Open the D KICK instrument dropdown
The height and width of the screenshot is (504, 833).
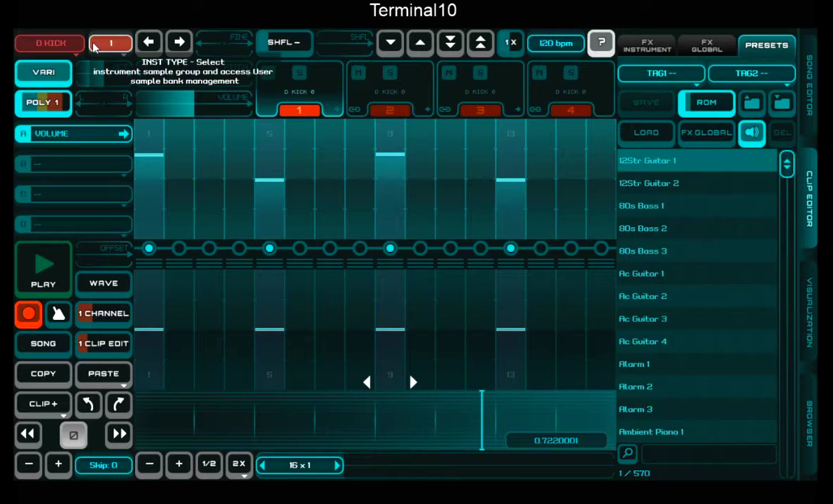coord(50,43)
